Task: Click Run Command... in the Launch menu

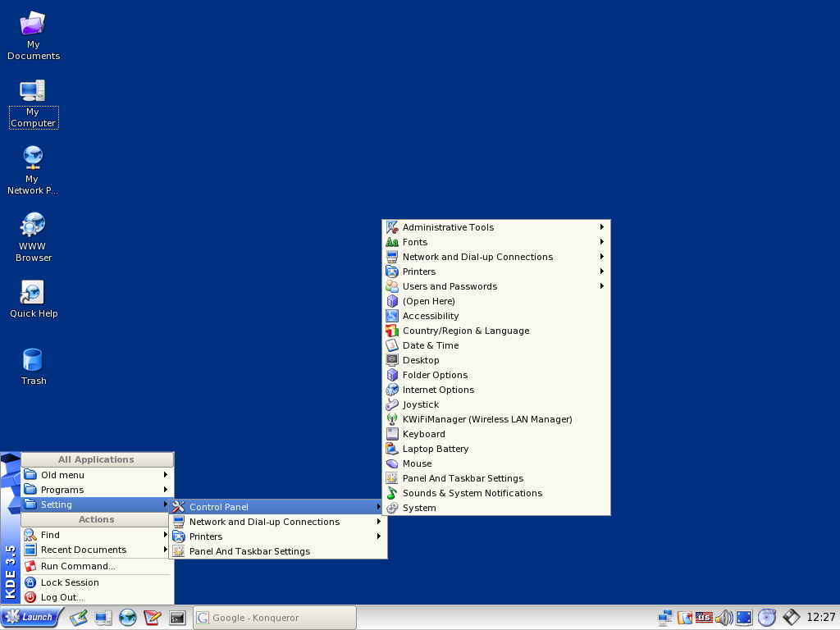Action: [97, 566]
